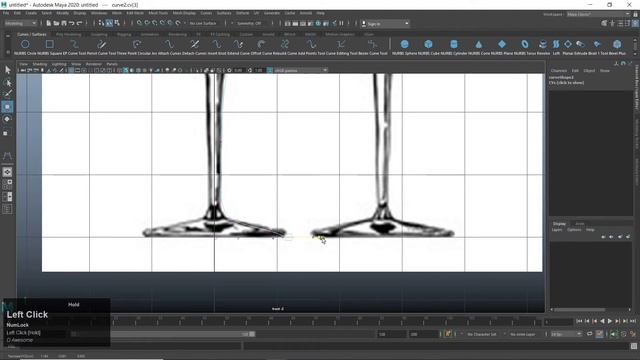Activate the EP Curve Tool
640x360 pixels.
pos(74,44)
